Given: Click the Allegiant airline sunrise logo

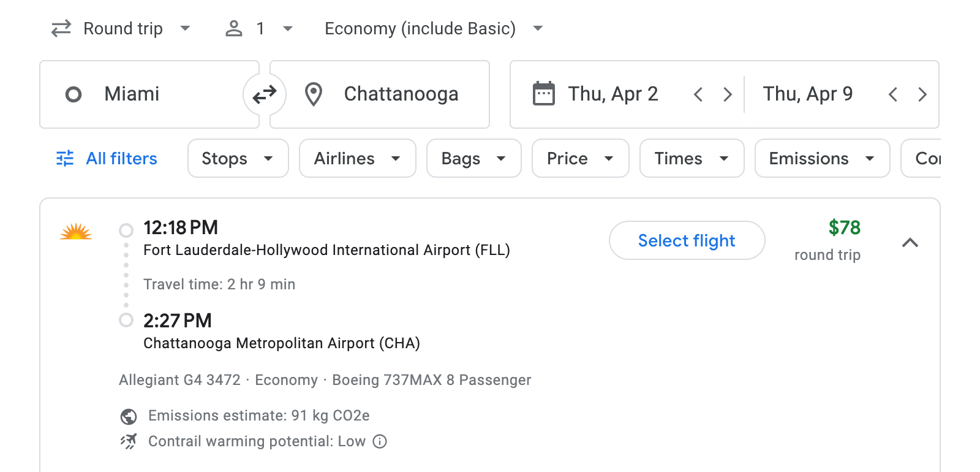Looking at the screenshot, I should pyautogui.click(x=76, y=232).
